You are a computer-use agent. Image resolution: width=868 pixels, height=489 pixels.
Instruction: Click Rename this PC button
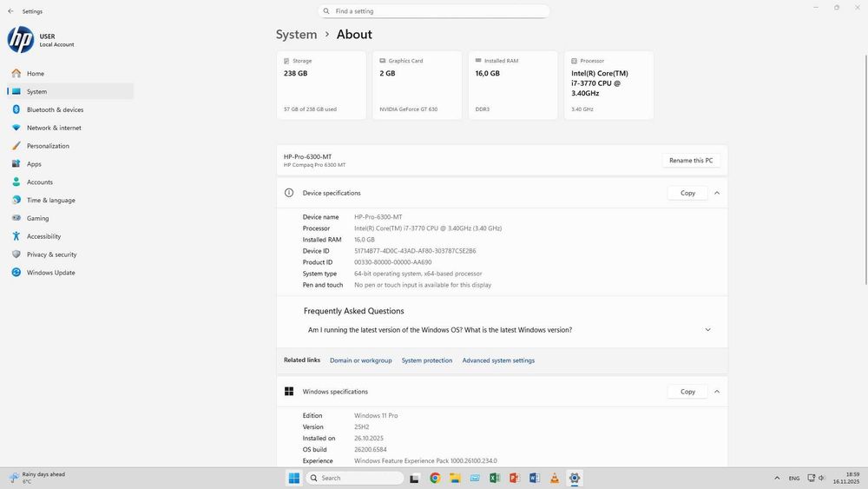[x=691, y=161]
